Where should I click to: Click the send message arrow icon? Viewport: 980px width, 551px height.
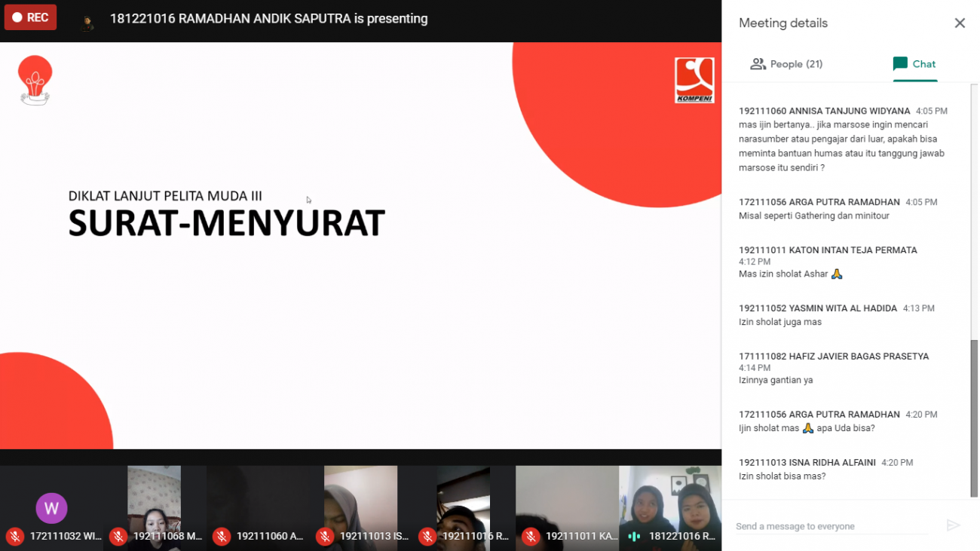[953, 525]
